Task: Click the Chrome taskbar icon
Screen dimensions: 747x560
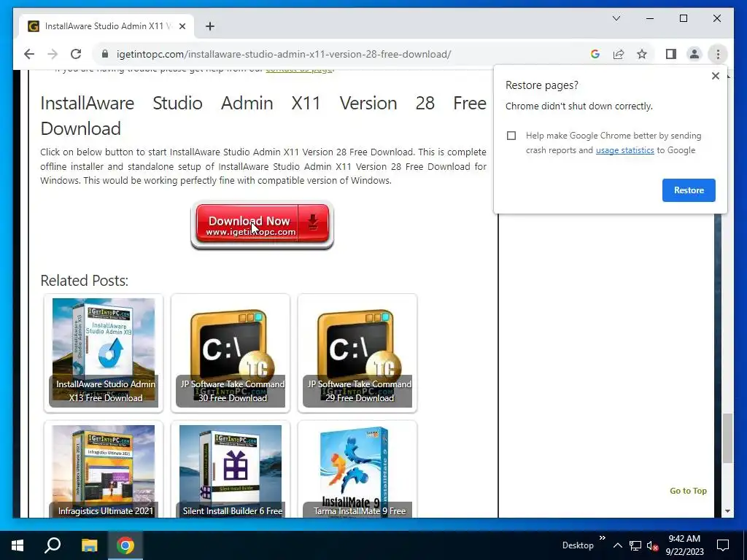Action: pyautogui.click(x=125, y=545)
